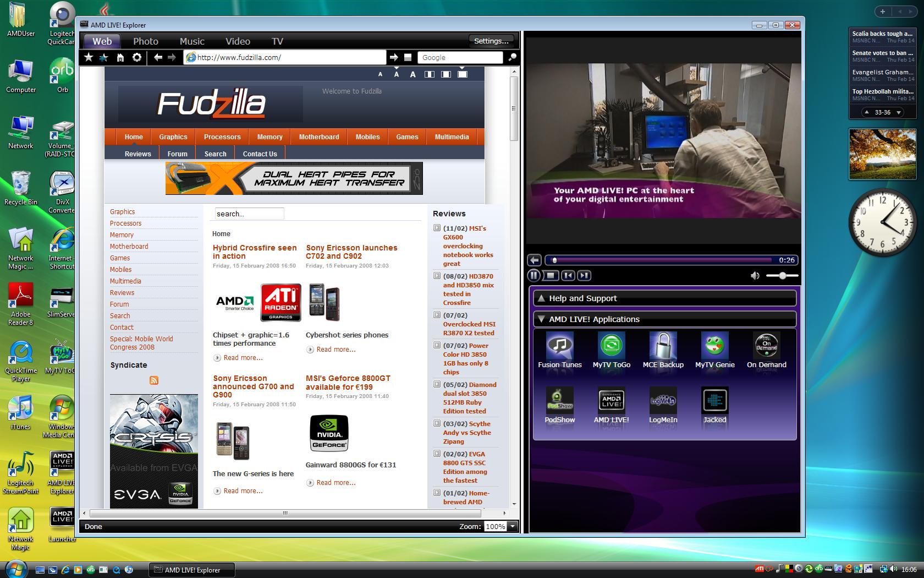Click the favorites star in the browser toolbar
The height and width of the screenshot is (578, 924).
pyautogui.click(x=89, y=57)
